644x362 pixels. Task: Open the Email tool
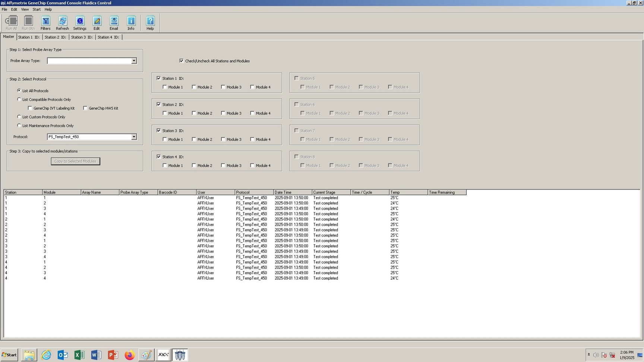tap(114, 23)
